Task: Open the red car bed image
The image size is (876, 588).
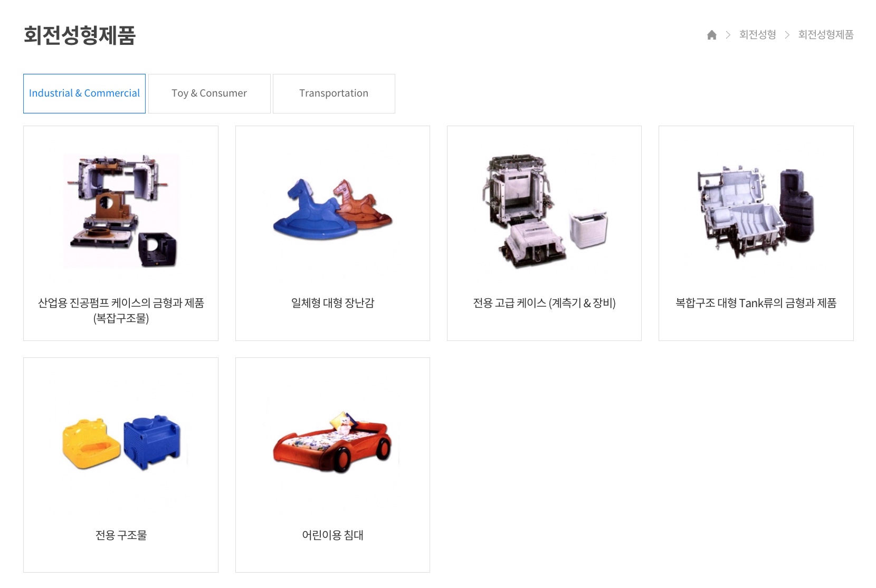Action: [332, 442]
